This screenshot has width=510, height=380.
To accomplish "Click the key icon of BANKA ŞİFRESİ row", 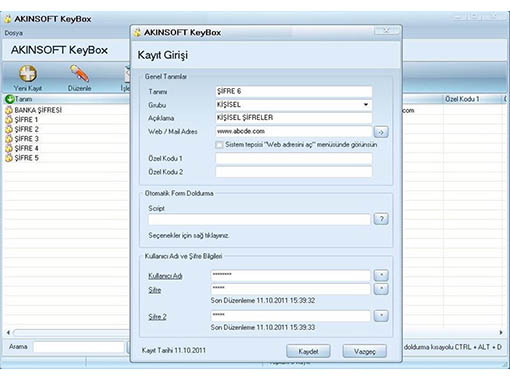I will (x=9, y=110).
